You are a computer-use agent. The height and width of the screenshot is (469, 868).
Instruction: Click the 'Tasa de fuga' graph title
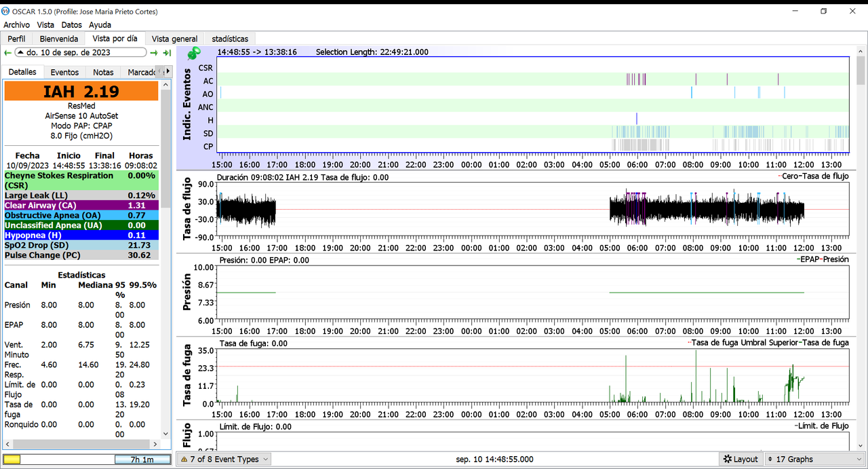pyautogui.click(x=189, y=376)
